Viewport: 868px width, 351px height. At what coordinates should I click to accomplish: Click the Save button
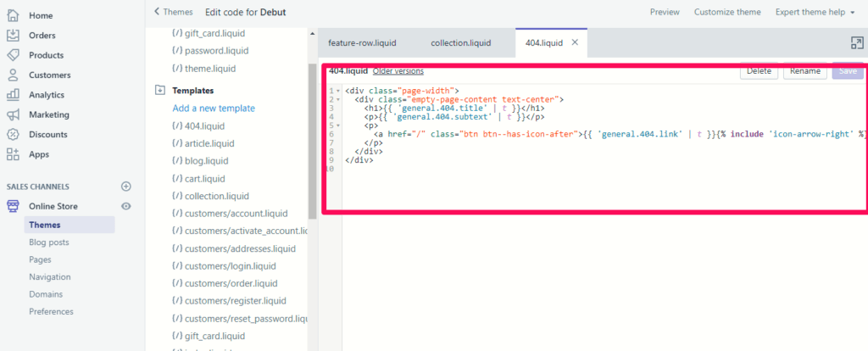click(x=848, y=71)
